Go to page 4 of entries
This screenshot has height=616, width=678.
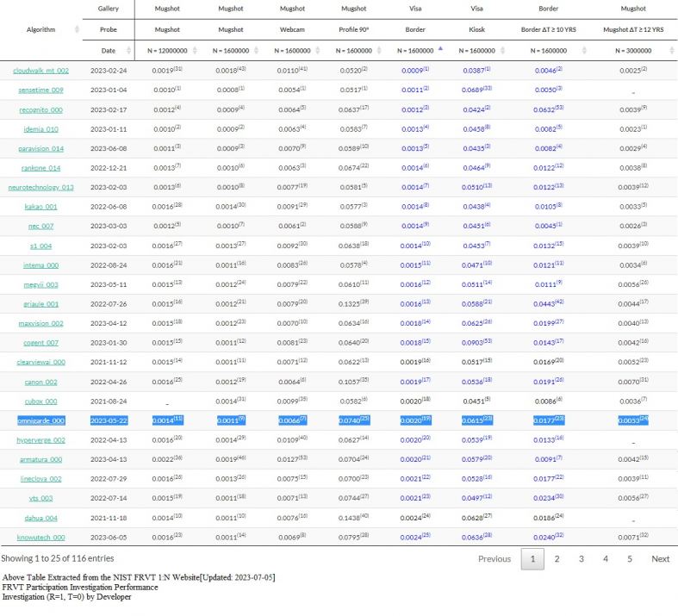pos(606,559)
